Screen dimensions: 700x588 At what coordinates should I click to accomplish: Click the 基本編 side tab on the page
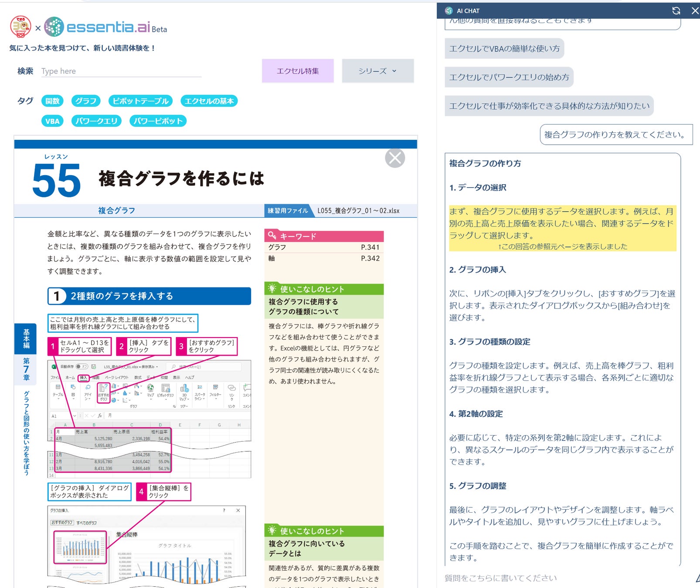pos(26,339)
